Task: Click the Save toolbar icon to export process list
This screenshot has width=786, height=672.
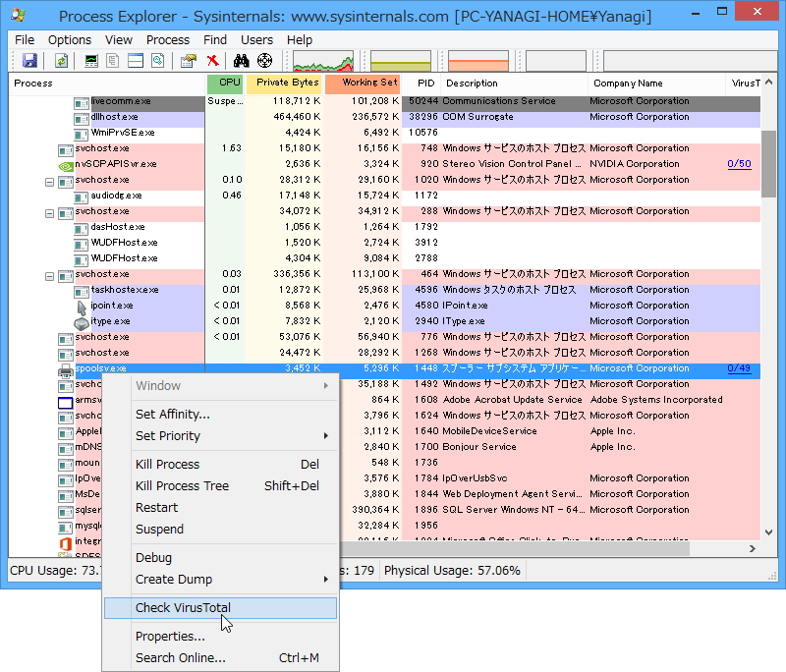Action: 32,59
